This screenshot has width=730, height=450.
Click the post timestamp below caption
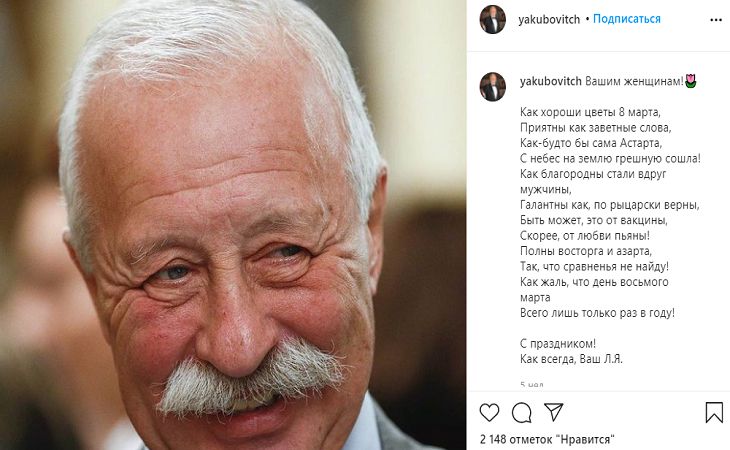click(532, 385)
